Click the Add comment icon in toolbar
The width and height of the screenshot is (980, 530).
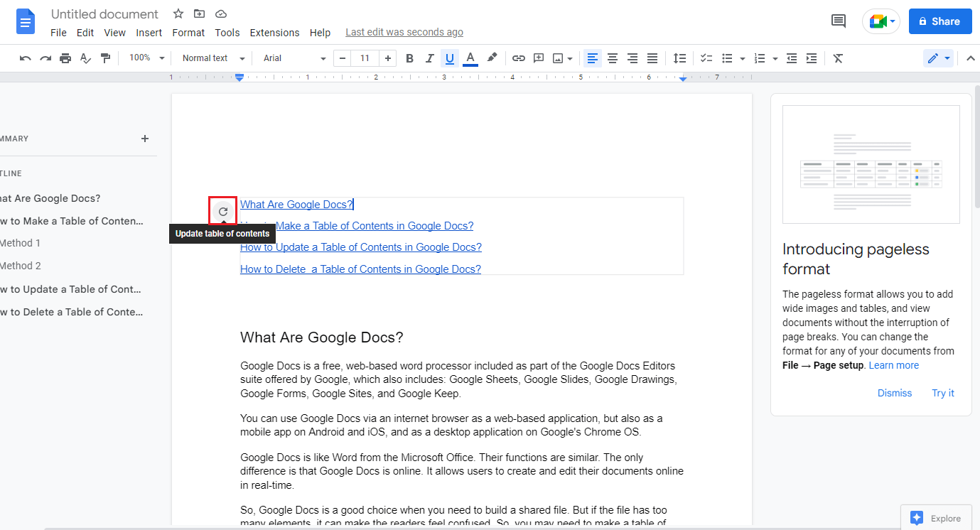[x=539, y=58]
